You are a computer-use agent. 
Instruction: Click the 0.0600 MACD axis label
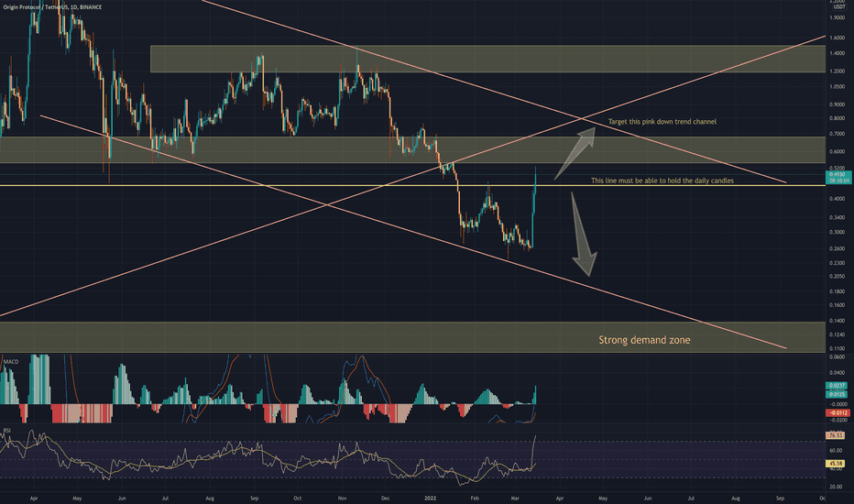pos(838,356)
